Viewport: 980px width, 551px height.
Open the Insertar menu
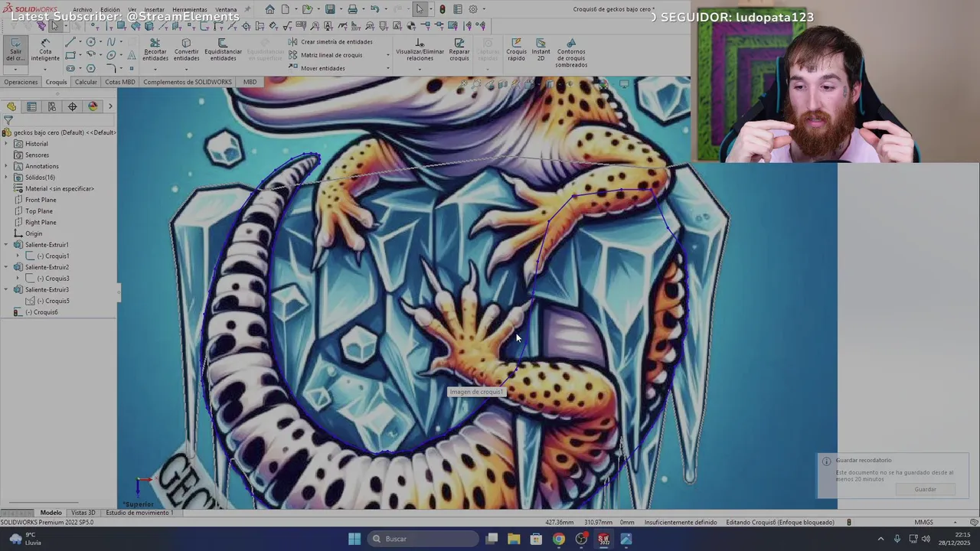(x=154, y=10)
